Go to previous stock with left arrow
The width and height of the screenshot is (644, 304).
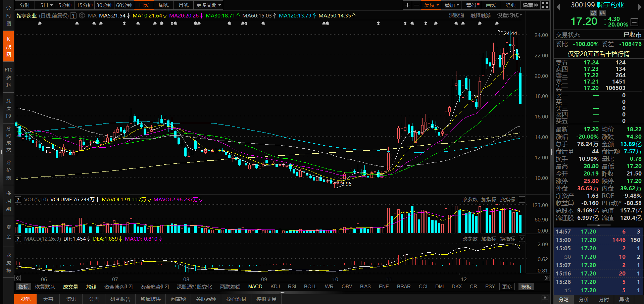[x=558, y=7]
